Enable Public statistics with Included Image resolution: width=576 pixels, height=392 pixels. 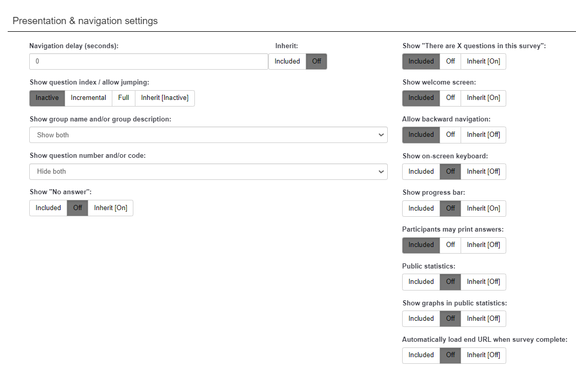point(421,282)
